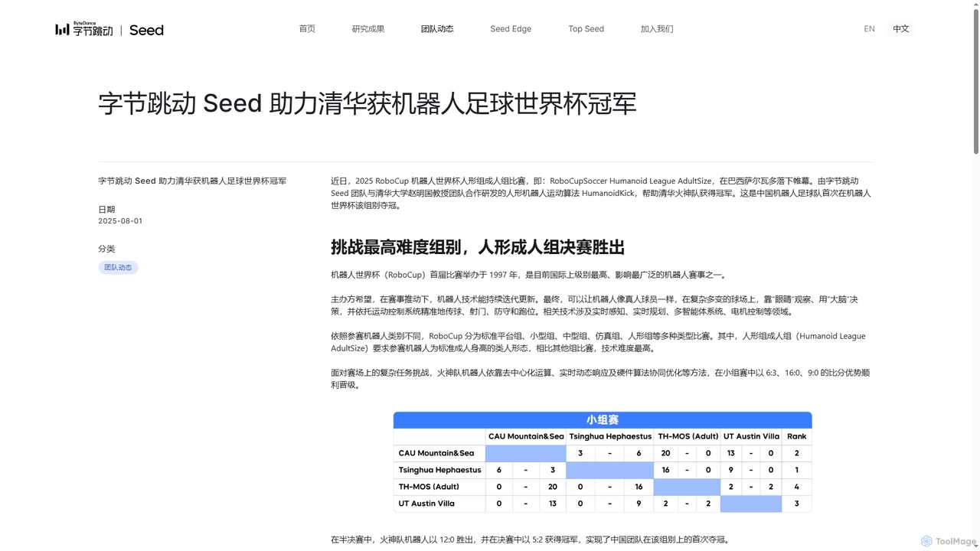Click the page vertical scrollbar thumb
Image resolution: width=980 pixels, height=551 pixels.
(x=975, y=80)
